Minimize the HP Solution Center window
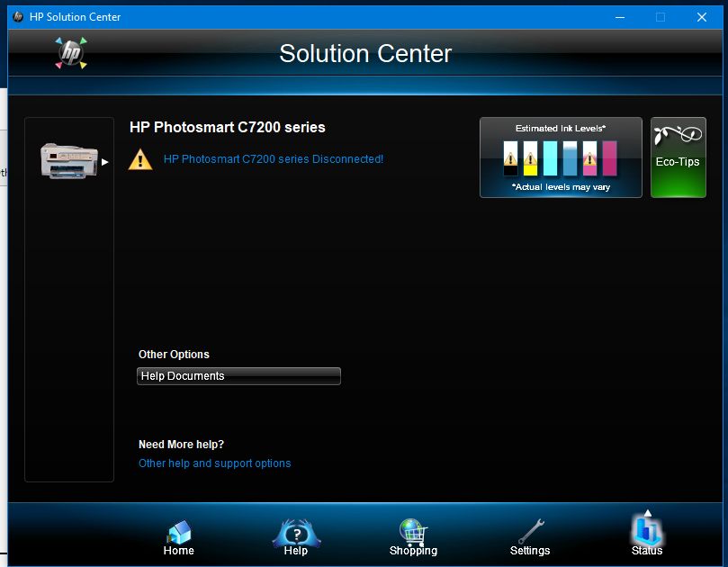This screenshot has width=728, height=567. 620,17
